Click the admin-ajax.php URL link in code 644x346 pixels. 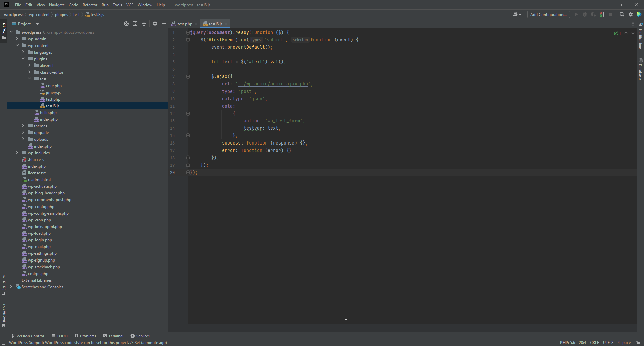coord(273,84)
